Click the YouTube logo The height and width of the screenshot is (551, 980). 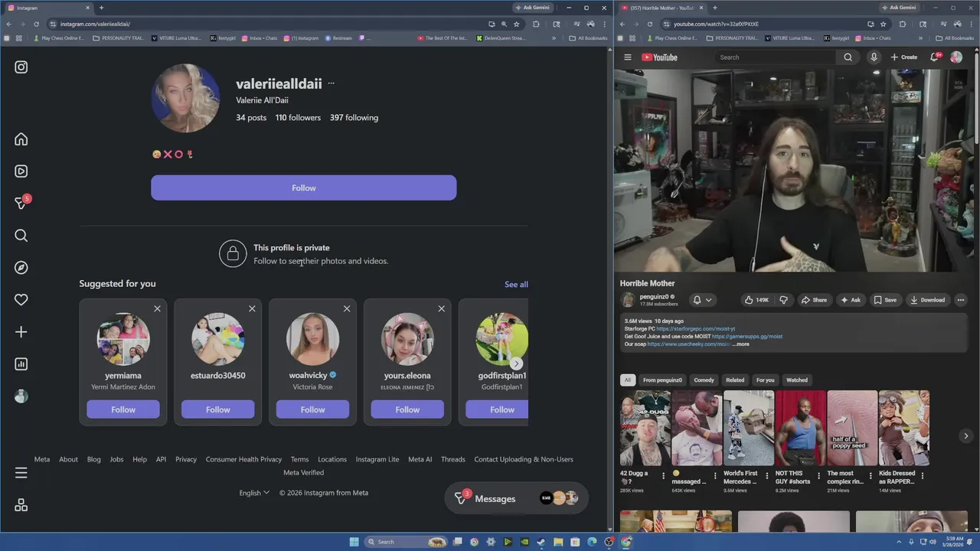click(x=659, y=57)
